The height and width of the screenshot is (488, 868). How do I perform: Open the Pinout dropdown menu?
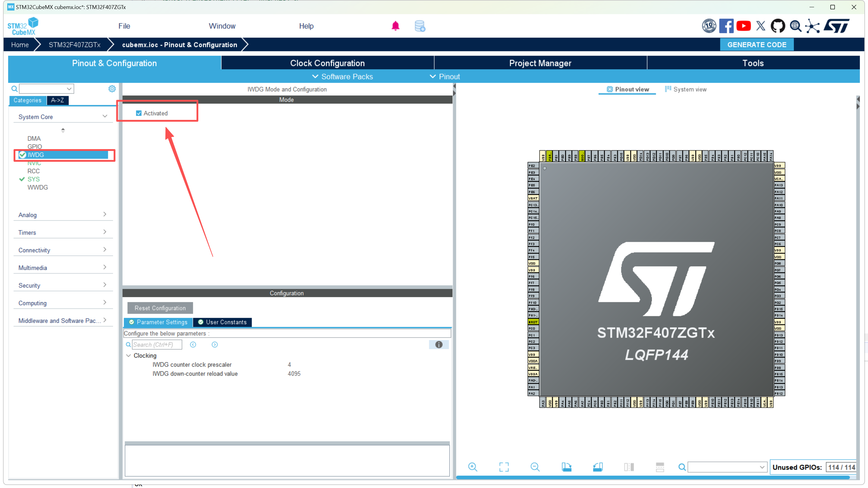coord(445,77)
